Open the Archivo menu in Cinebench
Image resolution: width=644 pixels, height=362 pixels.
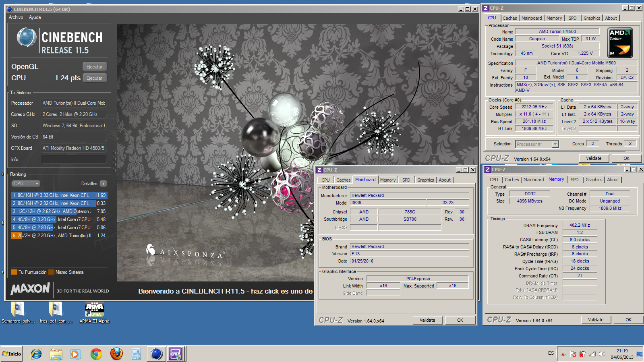click(x=16, y=17)
